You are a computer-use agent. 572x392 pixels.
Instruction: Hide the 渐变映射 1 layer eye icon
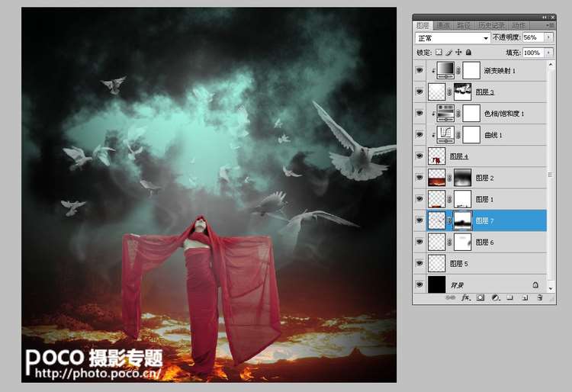(x=419, y=70)
